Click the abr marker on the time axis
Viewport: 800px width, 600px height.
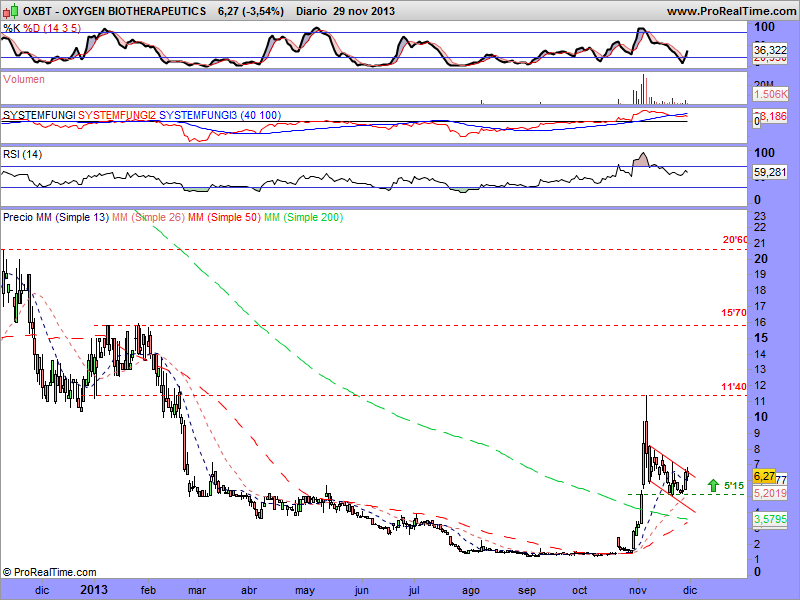coord(248,590)
